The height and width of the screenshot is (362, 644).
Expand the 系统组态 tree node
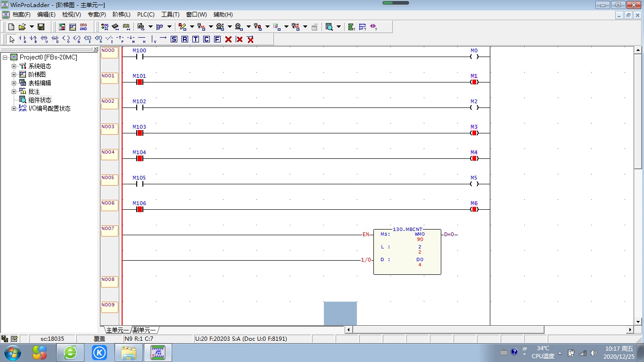pos(14,66)
